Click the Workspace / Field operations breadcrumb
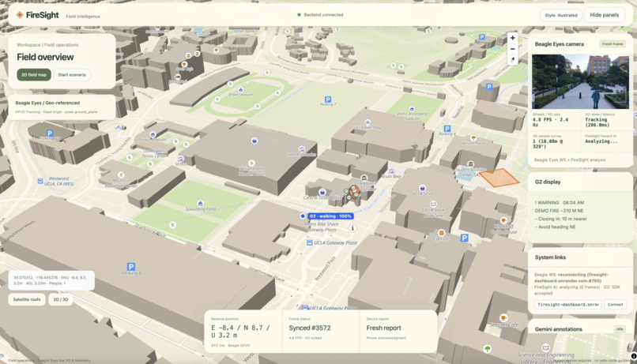This screenshot has height=364, width=637. pyautogui.click(x=47, y=45)
